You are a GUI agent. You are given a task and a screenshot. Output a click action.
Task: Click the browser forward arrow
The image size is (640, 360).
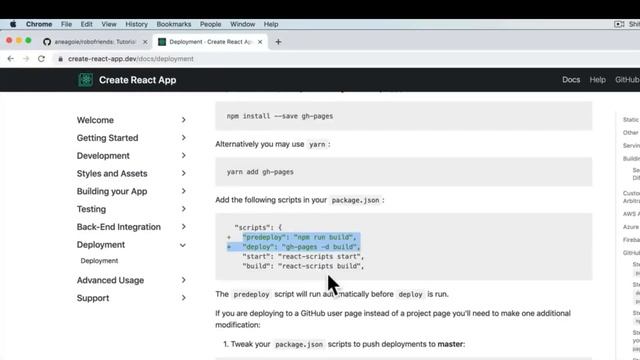(26, 59)
